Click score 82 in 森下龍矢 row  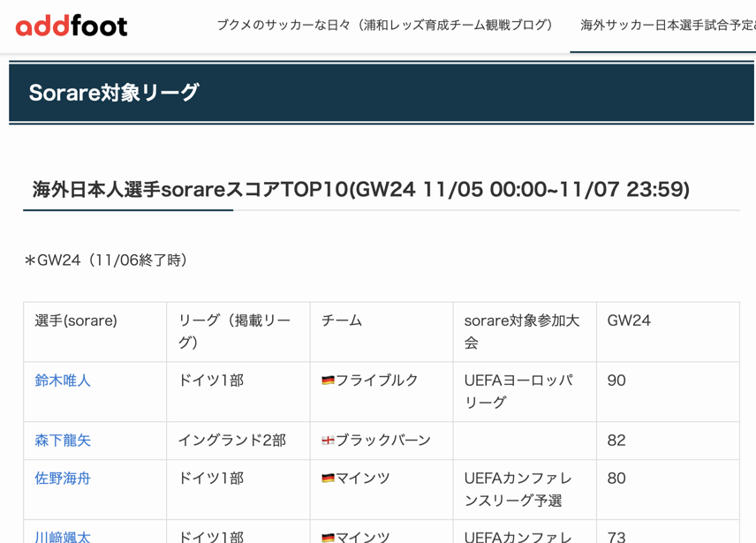(616, 441)
